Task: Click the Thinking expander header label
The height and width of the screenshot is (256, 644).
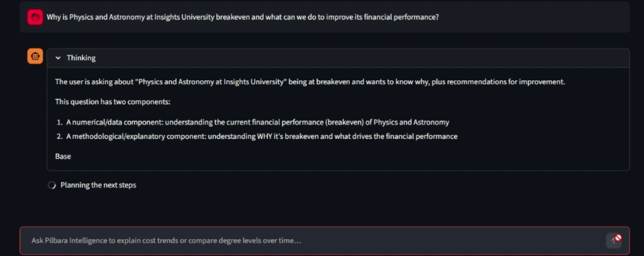Action: pos(81,58)
